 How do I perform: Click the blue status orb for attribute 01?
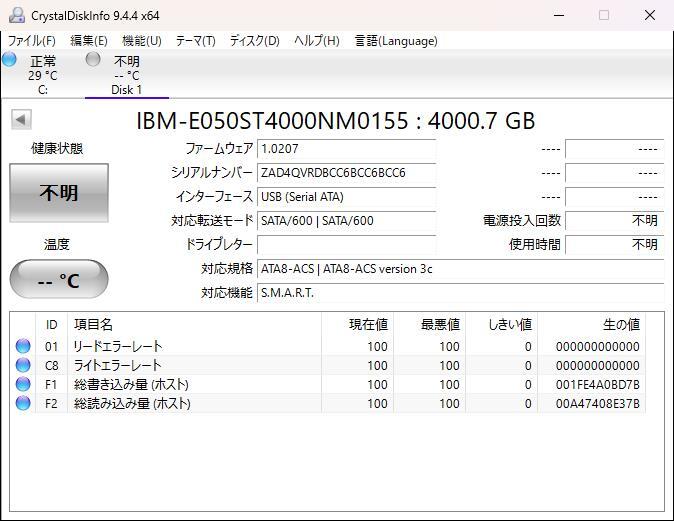(23, 346)
